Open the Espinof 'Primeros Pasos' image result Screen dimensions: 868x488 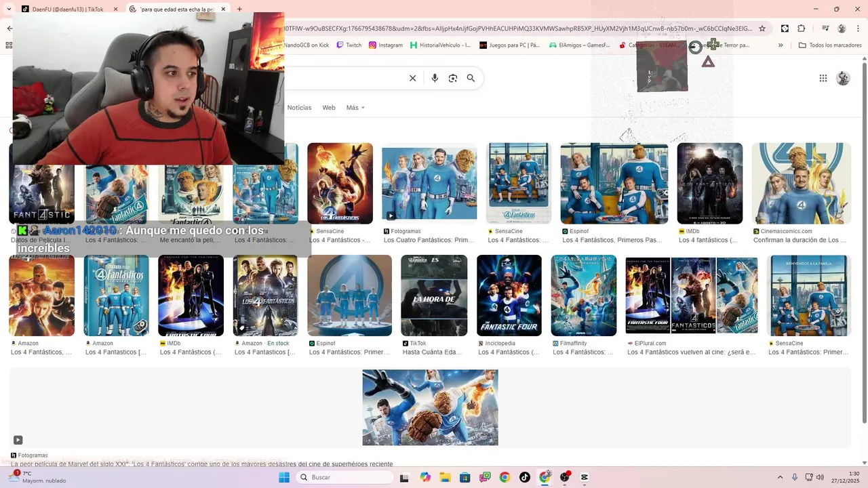tap(614, 184)
